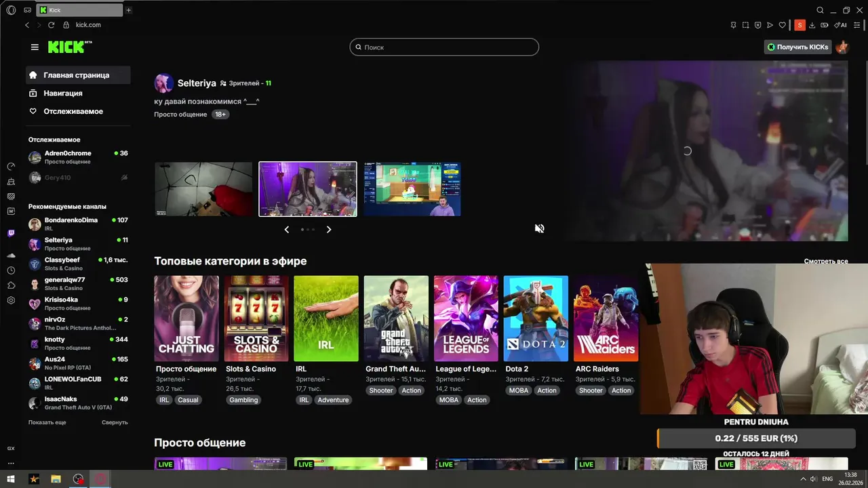Go back with the browser back arrow
The width and height of the screenshot is (868, 488).
27,25
